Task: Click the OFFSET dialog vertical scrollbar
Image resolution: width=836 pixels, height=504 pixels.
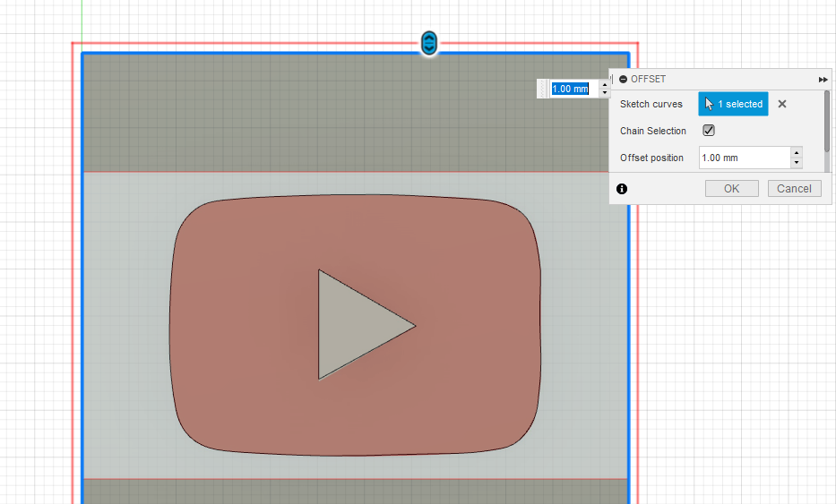Action: 826,121
